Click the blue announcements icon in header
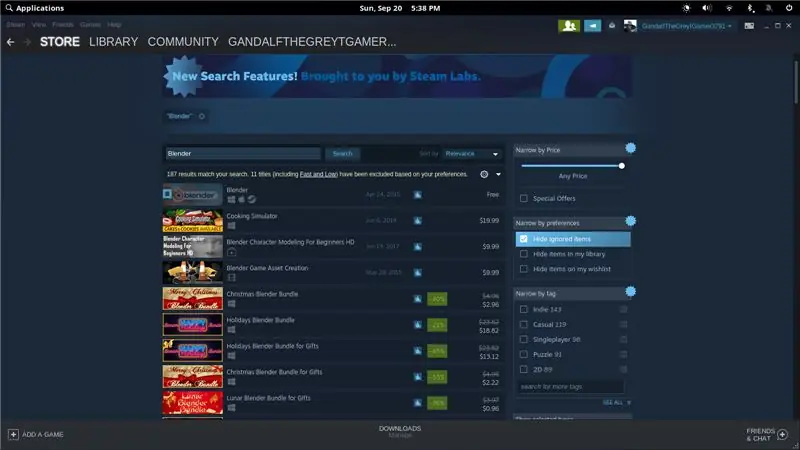800x450 pixels. point(592,26)
